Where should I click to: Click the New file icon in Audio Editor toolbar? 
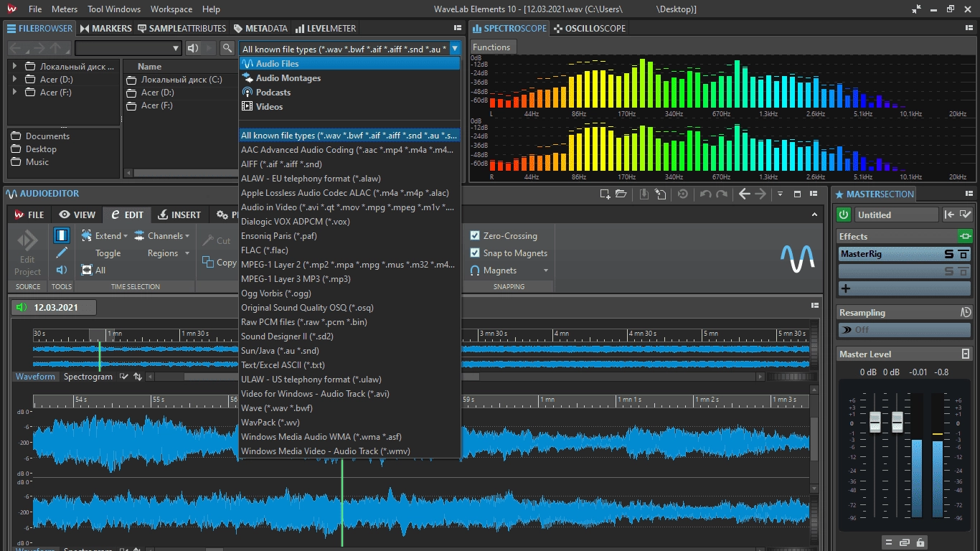click(x=606, y=194)
